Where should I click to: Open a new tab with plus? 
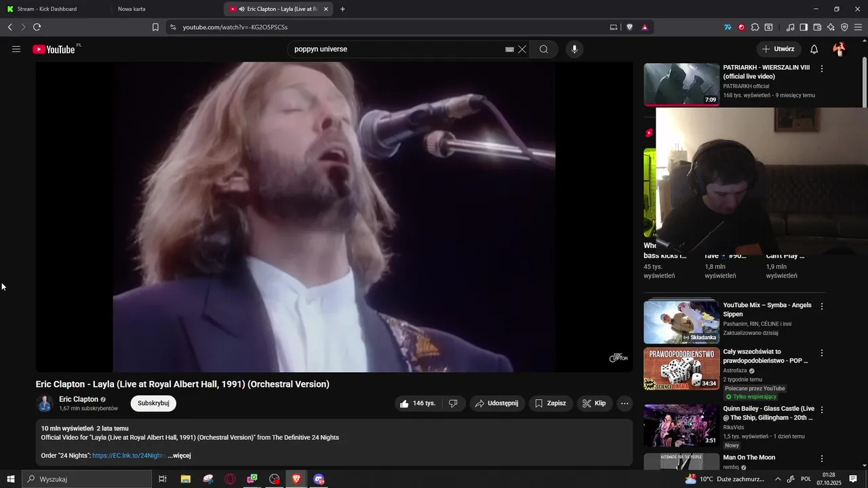(x=342, y=9)
